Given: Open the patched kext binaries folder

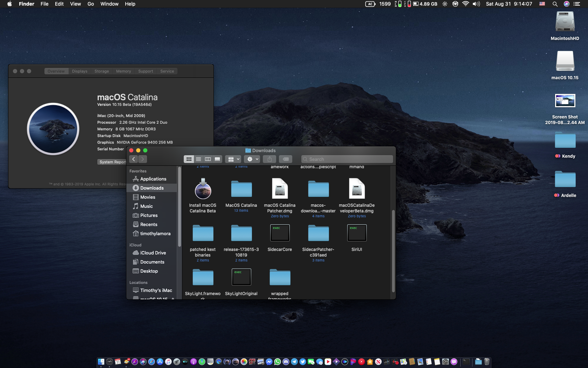Looking at the screenshot, I should [x=203, y=233].
